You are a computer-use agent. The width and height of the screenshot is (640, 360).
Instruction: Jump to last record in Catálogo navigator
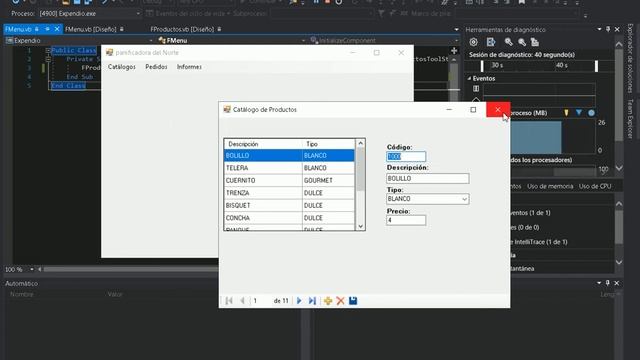tap(312, 301)
